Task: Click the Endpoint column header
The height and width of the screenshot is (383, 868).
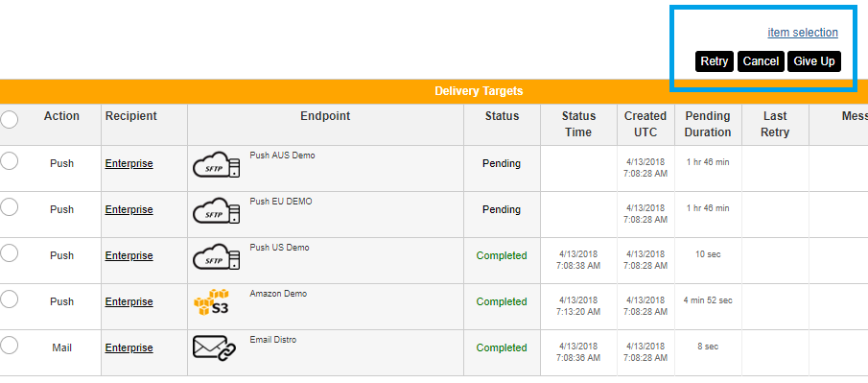Action: point(325,116)
